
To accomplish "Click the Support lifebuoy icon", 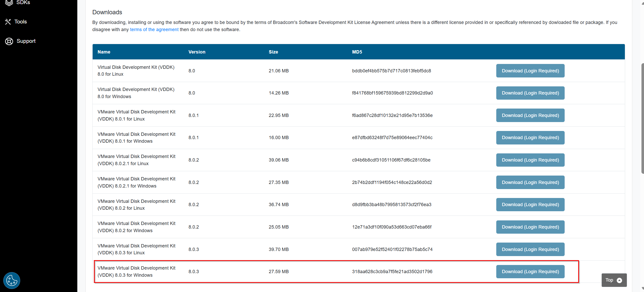I will 9,41.
